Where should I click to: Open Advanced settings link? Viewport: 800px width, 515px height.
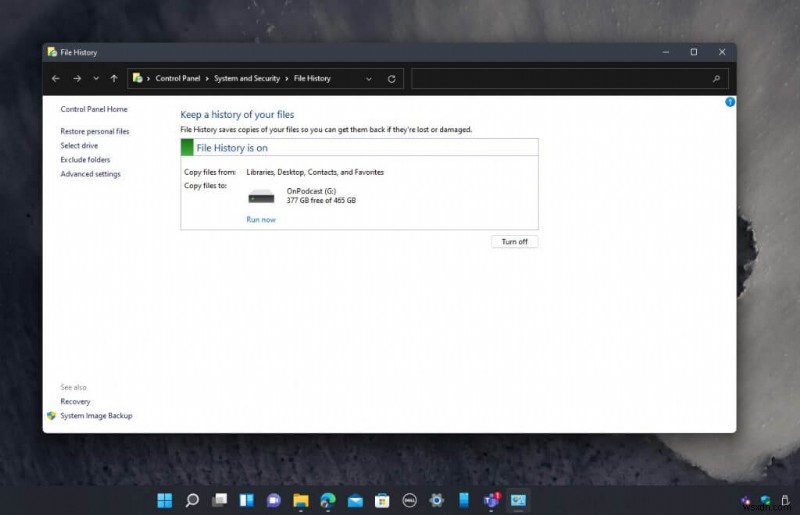(x=90, y=174)
